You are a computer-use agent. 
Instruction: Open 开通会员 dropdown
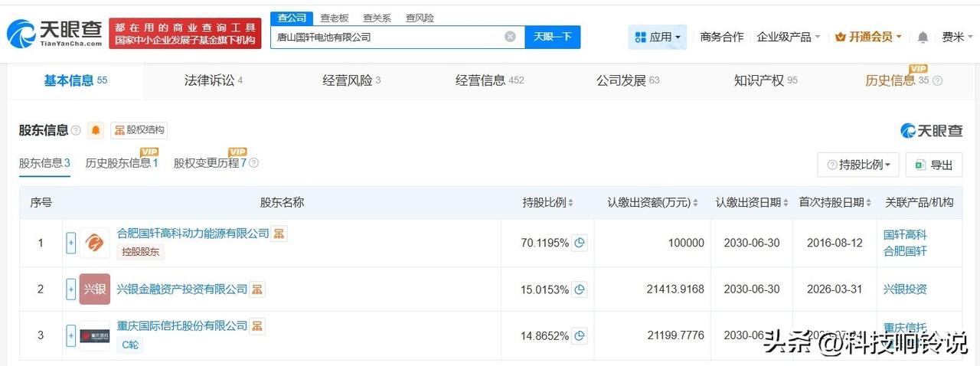click(868, 37)
